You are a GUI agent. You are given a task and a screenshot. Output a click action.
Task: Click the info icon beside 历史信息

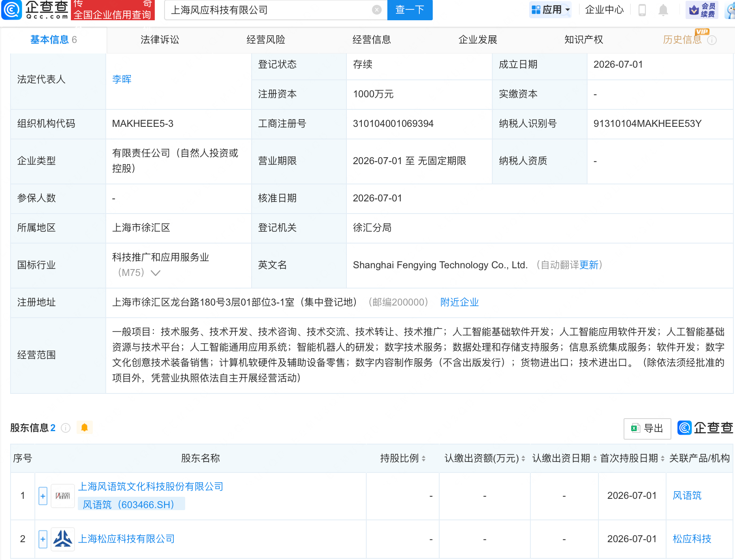[x=712, y=40]
